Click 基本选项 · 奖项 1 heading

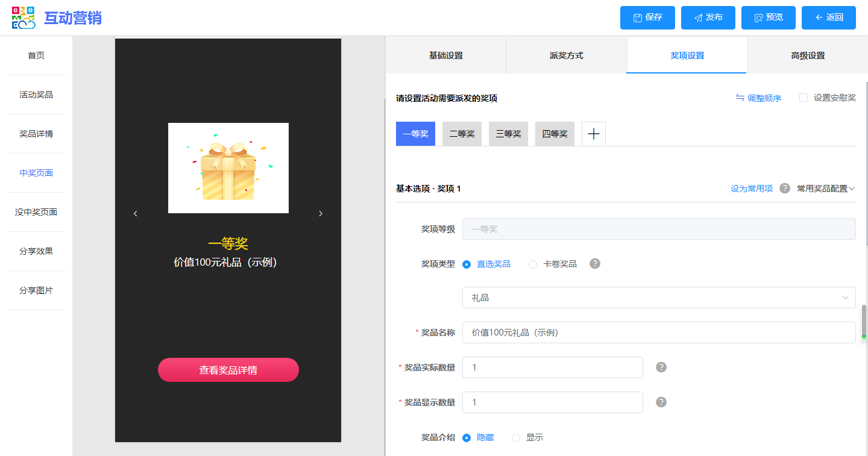click(429, 189)
